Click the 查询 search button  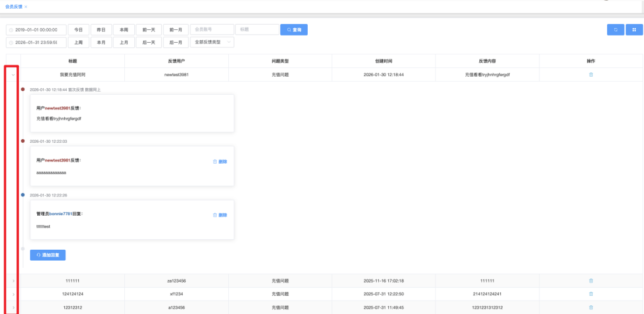pos(294,30)
